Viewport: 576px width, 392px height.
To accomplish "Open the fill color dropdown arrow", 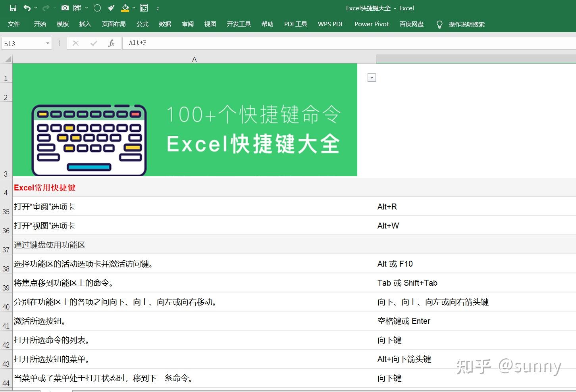I will pos(134,8).
